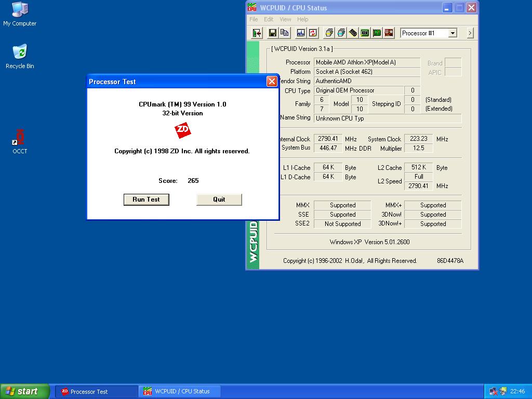Image resolution: width=532 pixels, height=399 pixels.
Task: Click the 'AuthenticAMD' vendor string field
Action: tap(367, 81)
